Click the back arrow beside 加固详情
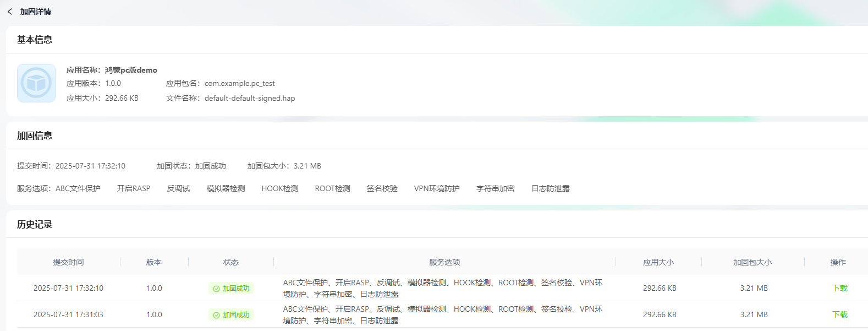 tap(10, 12)
